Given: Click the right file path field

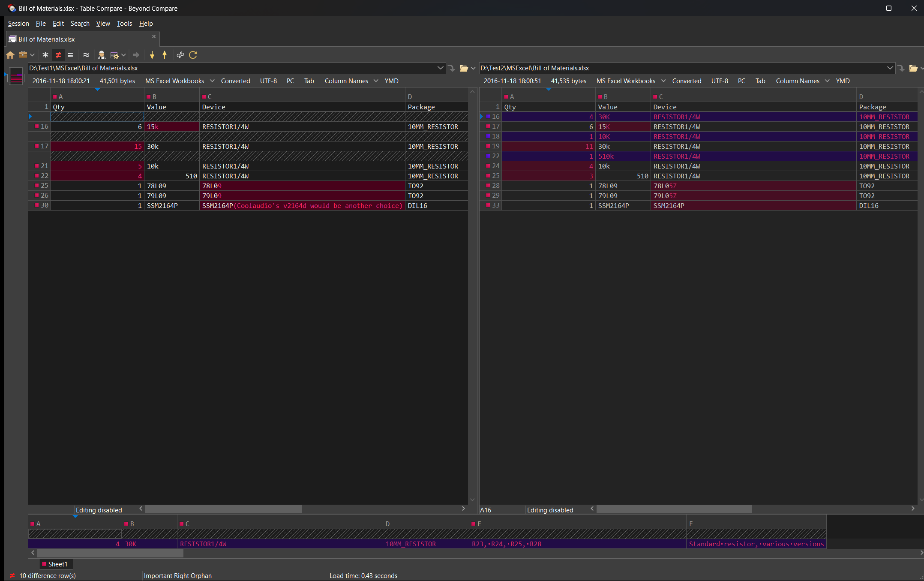Looking at the screenshot, I should (683, 68).
